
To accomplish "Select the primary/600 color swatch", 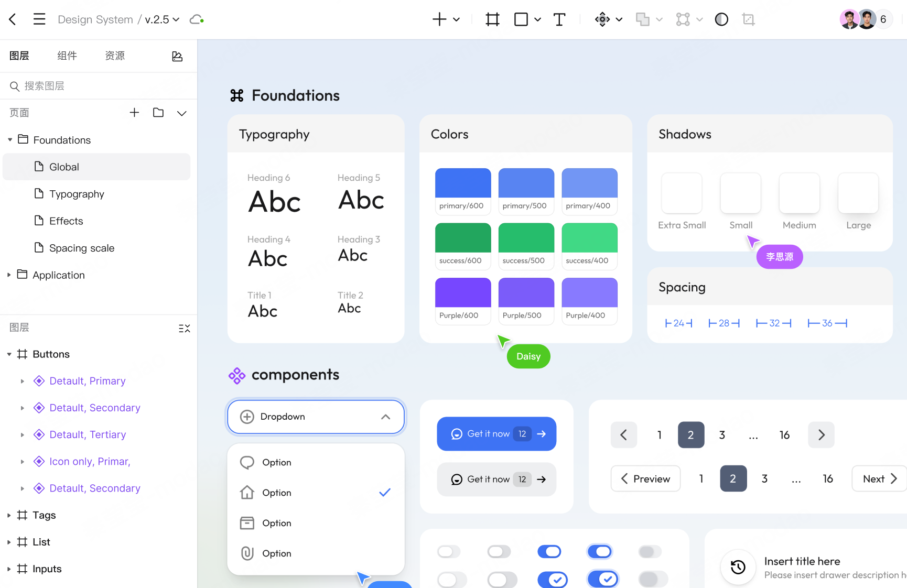I will [463, 191].
